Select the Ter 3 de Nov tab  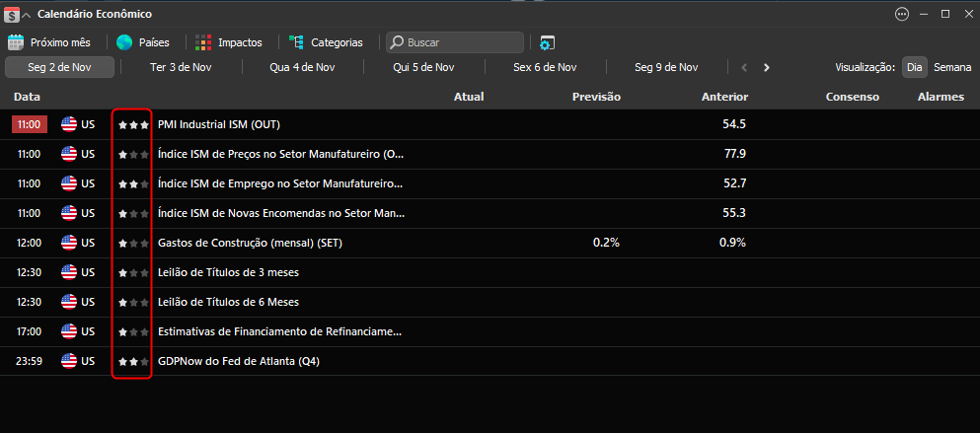click(x=181, y=67)
